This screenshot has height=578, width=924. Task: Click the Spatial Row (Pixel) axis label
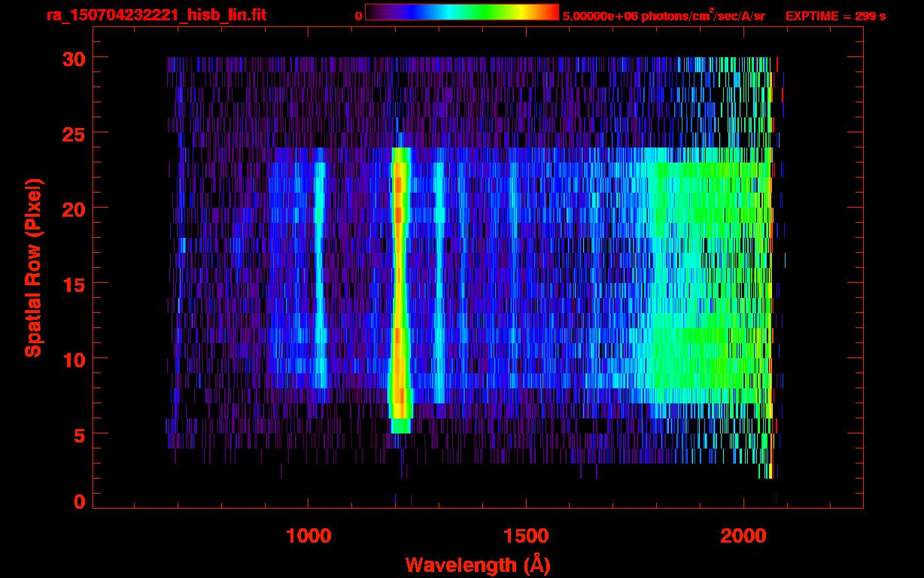[32, 267]
